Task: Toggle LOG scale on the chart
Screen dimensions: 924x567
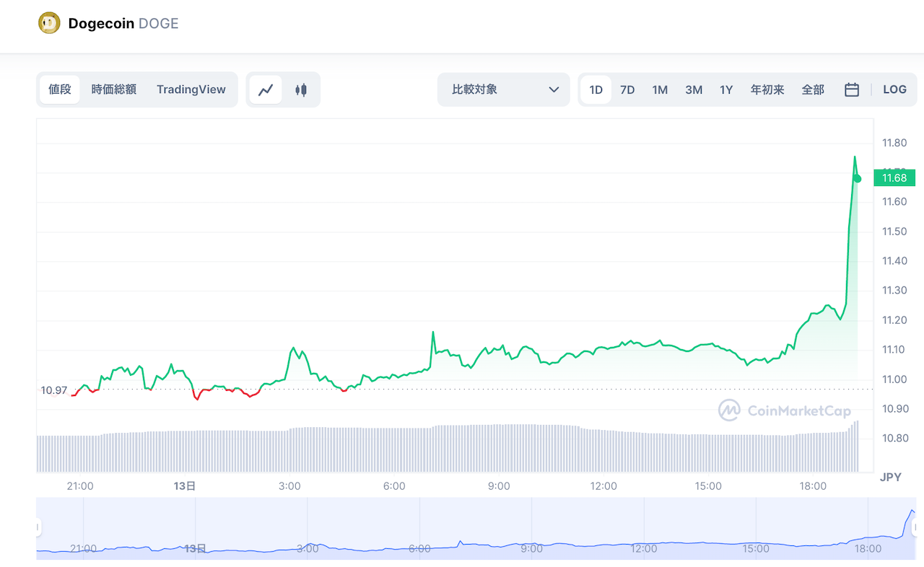Action: point(894,89)
